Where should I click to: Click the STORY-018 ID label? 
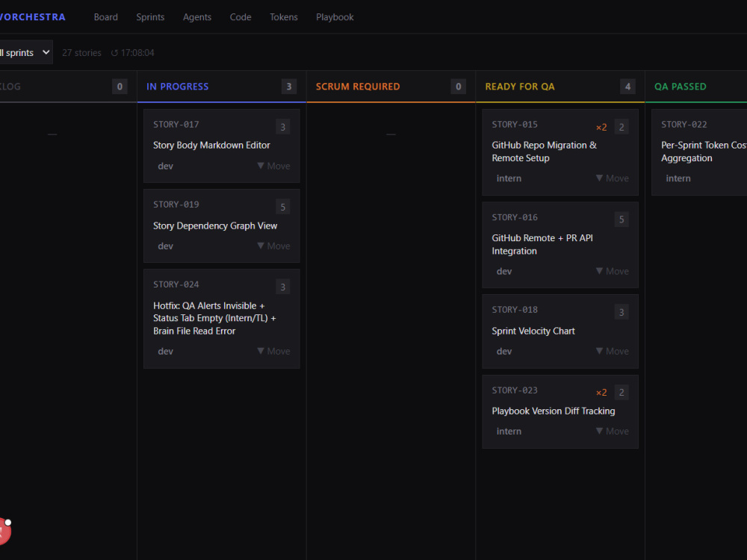(515, 310)
